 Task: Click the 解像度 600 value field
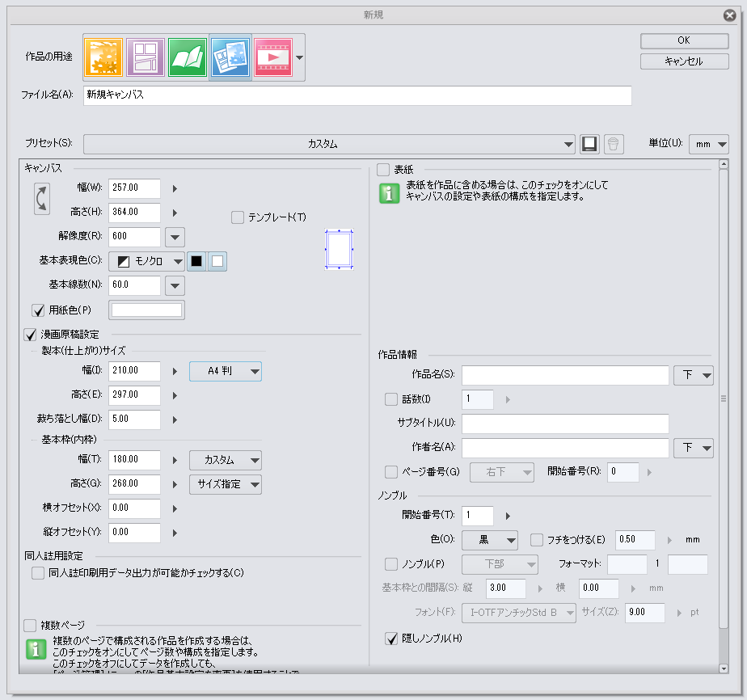[x=134, y=237]
